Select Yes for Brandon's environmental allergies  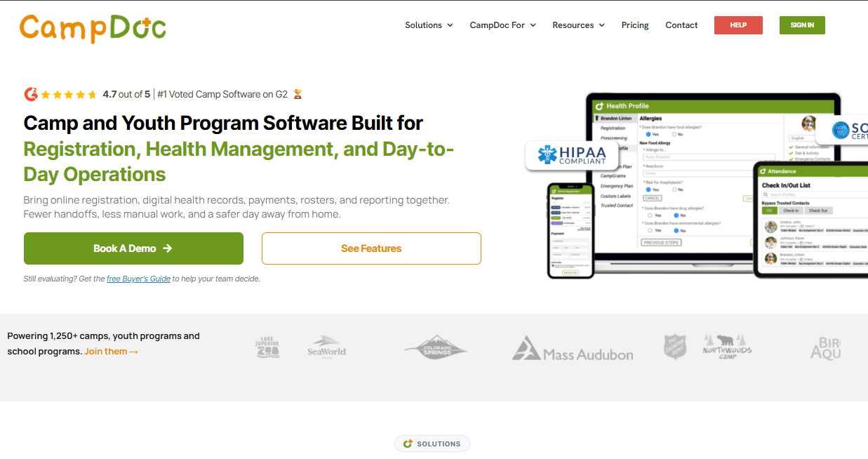[x=650, y=230]
